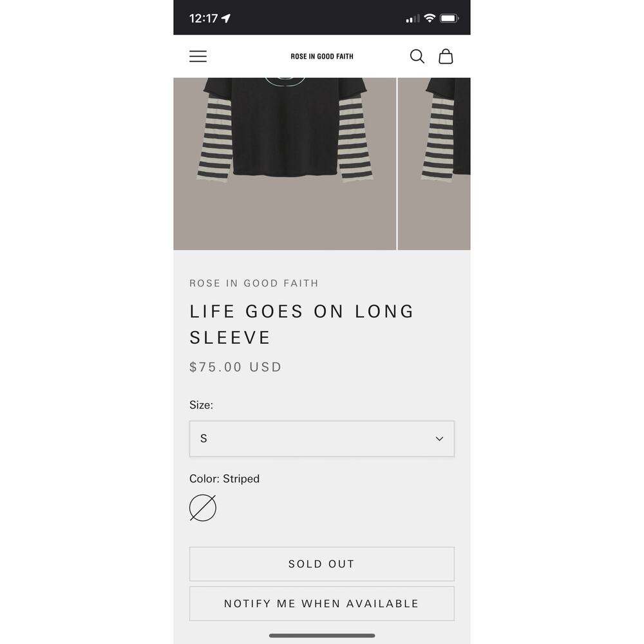Select the Striped color swatch

pos(202,507)
